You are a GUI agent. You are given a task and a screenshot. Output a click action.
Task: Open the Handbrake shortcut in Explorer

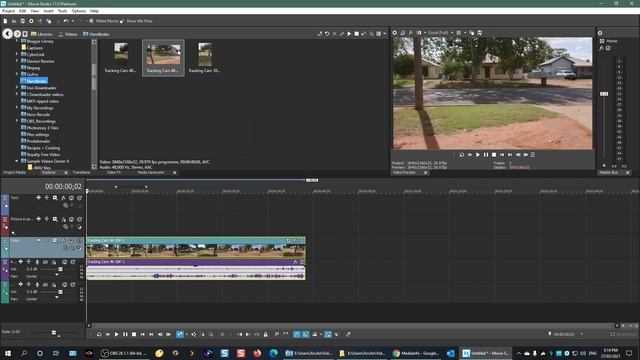click(96, 34)
